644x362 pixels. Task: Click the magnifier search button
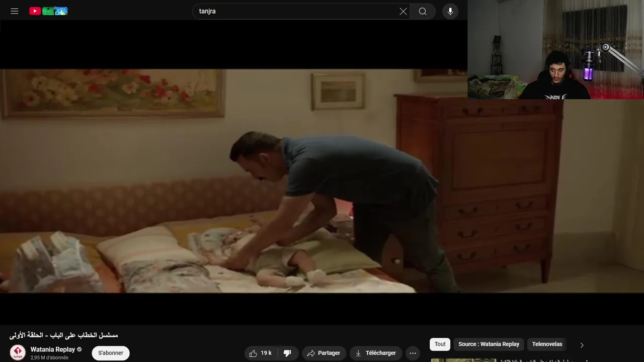(x=423, y=11)
